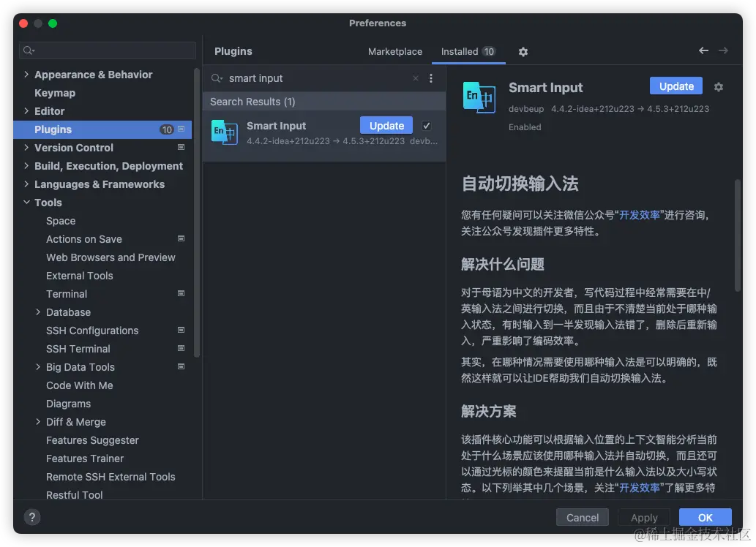Click project-level icon beside Plugins entry
This screenshot has height=547, width=756.
[x=181, y=129]
